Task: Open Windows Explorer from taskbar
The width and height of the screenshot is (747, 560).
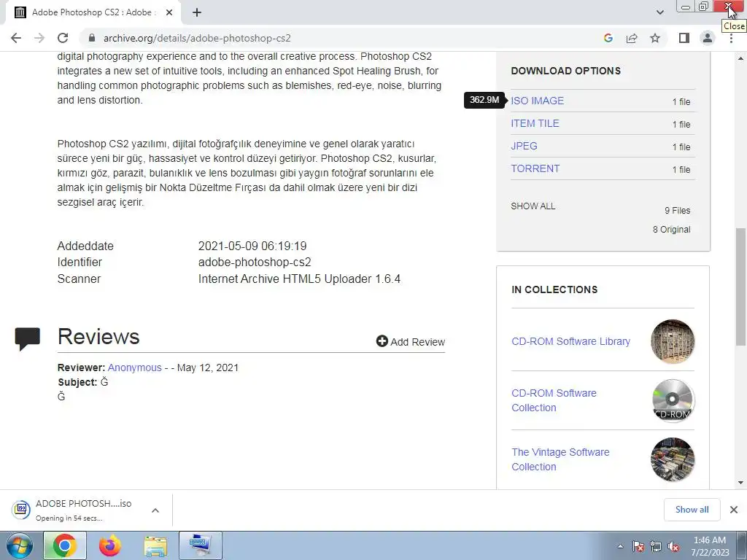Action: [155, 545]
